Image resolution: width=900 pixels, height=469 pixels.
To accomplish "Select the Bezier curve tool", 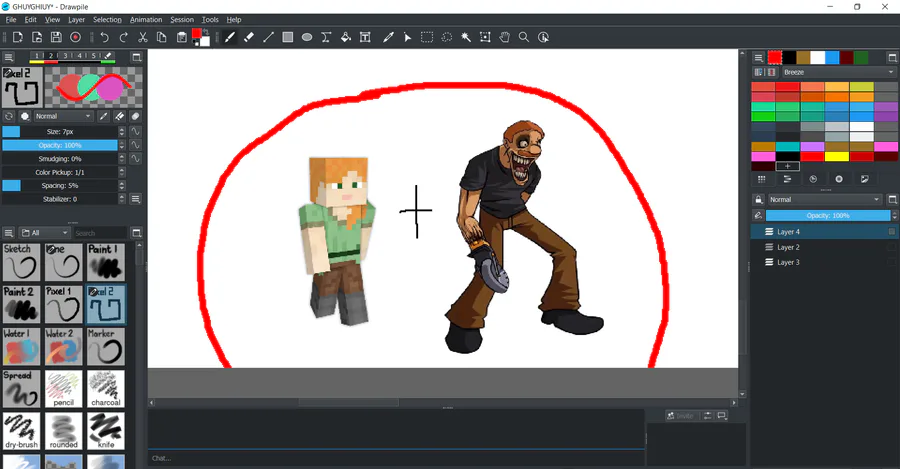I will pos(326,37).
